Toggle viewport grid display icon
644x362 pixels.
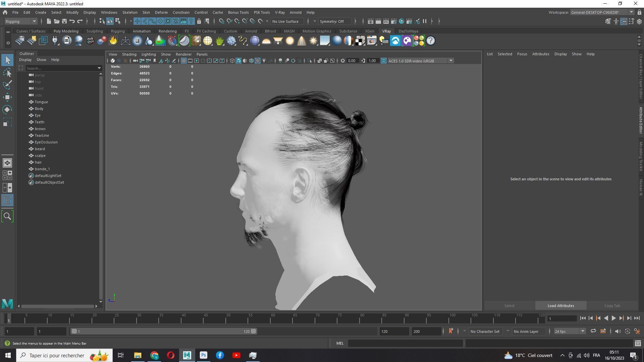pyautogui.click(x=183, y=61)
